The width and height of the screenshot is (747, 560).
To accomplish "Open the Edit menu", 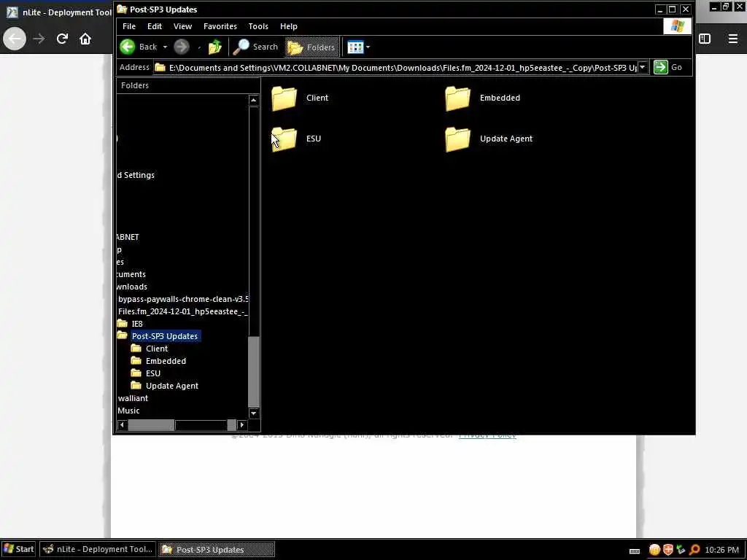I will click(155, 26).
